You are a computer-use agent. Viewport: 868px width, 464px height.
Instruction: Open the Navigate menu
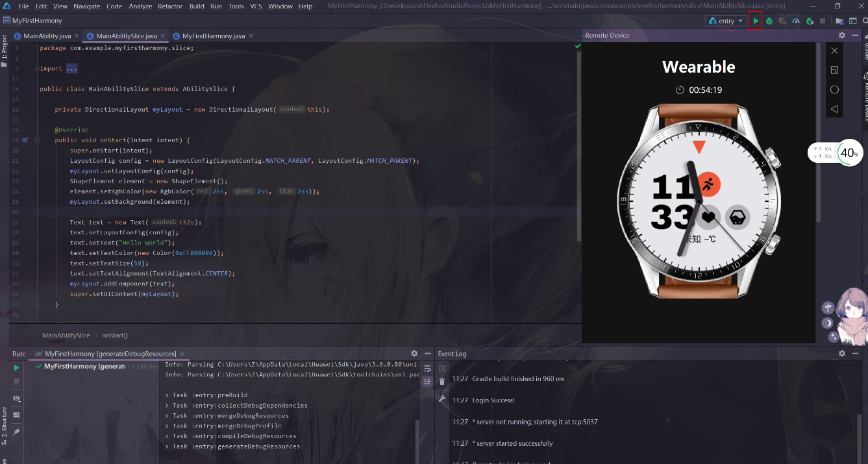pyautogui.click(x=86, y=6)
